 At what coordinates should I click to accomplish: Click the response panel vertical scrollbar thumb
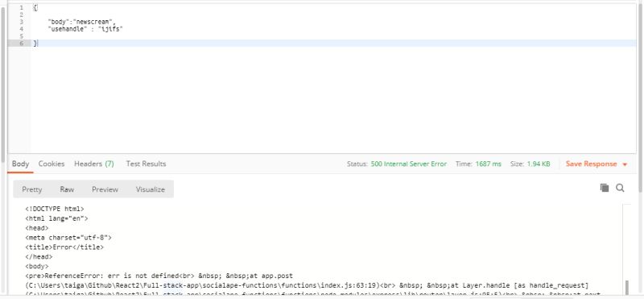627,288
